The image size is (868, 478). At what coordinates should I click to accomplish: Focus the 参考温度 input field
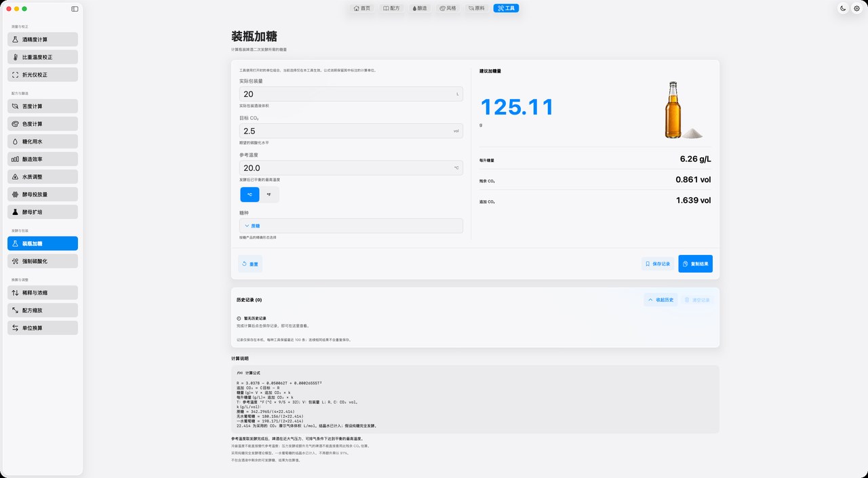pos(351,167)
